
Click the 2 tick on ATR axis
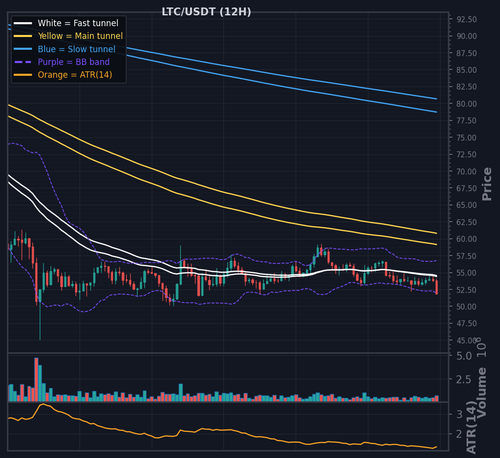459,434
